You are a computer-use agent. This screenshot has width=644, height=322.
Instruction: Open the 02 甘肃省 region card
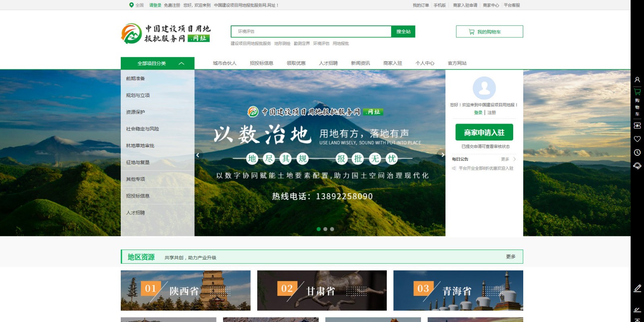(322, 290)
